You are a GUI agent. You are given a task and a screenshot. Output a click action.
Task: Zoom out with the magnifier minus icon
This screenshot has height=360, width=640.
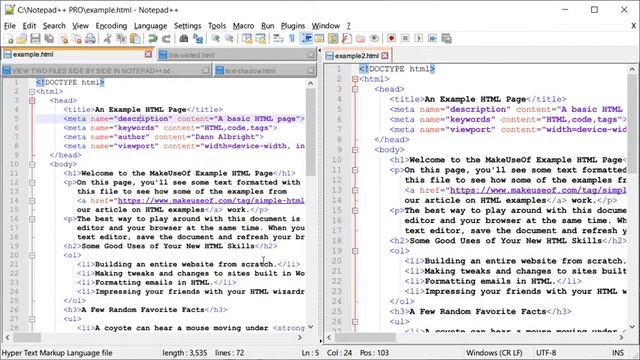(229, 39)
